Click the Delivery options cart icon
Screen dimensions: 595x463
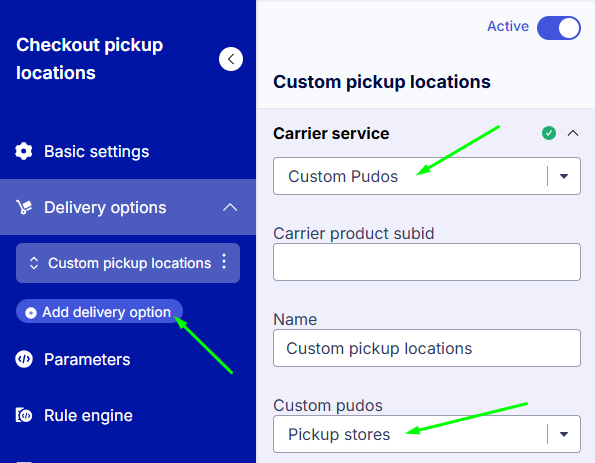24,207
